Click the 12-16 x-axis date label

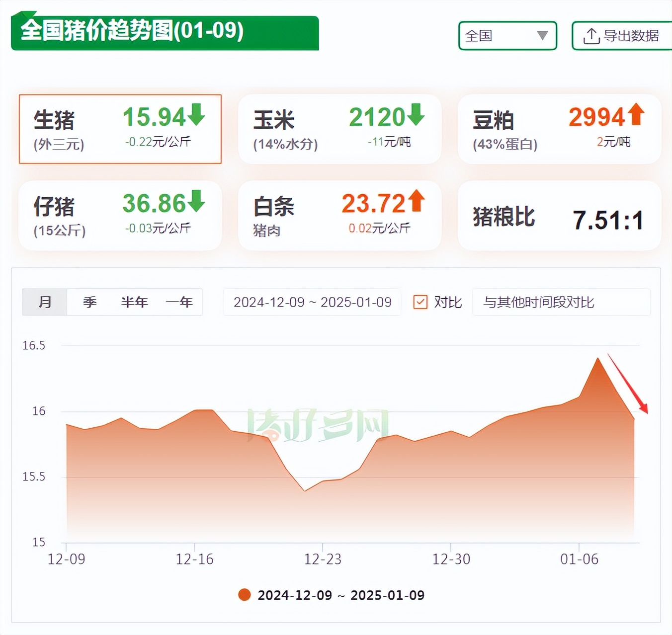194,559
